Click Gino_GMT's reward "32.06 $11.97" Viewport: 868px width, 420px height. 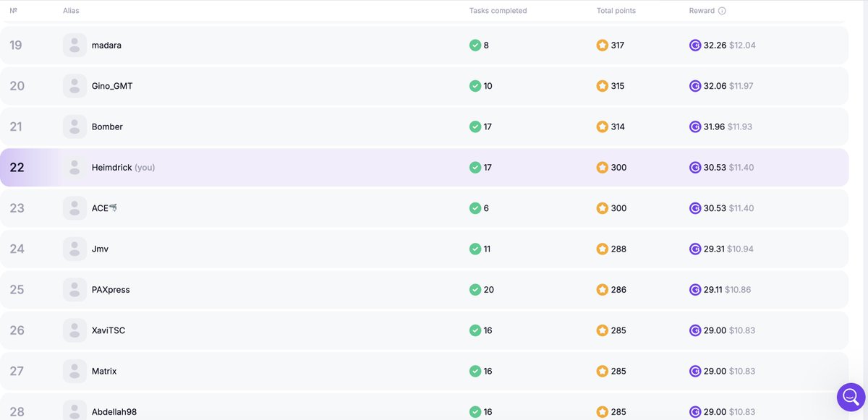pyautogui.click(x=728, y=86)
